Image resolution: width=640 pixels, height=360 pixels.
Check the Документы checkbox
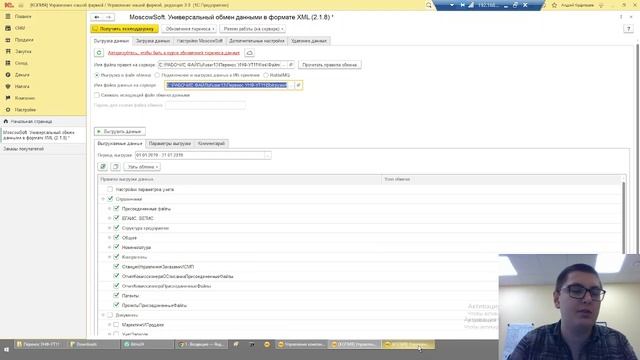[x=110, y=315]
